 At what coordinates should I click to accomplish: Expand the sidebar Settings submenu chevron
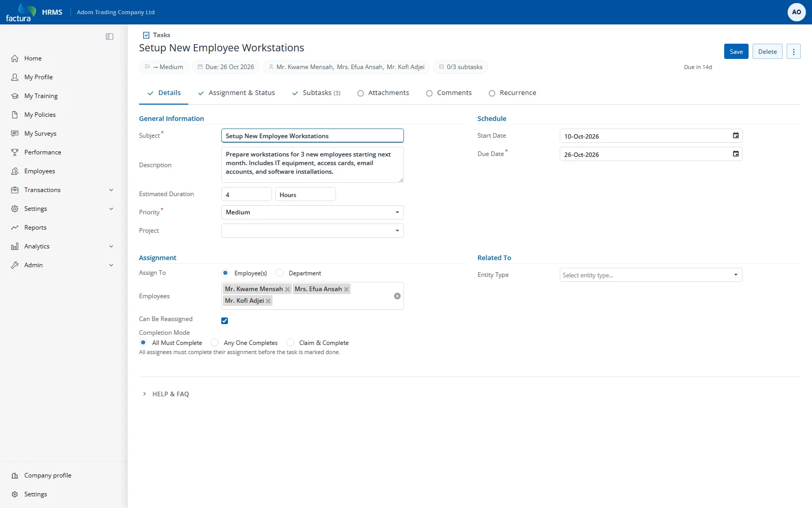point(111,209)
